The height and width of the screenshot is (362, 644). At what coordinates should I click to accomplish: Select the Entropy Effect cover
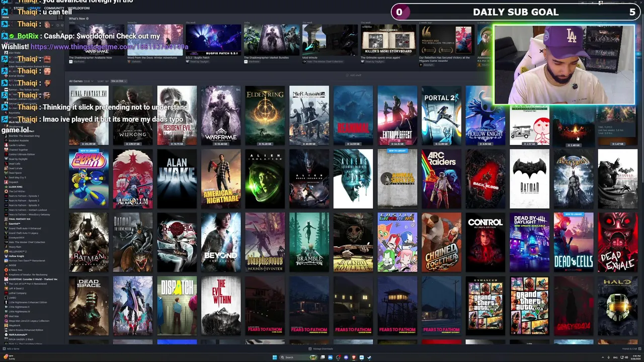click(397, 115)
